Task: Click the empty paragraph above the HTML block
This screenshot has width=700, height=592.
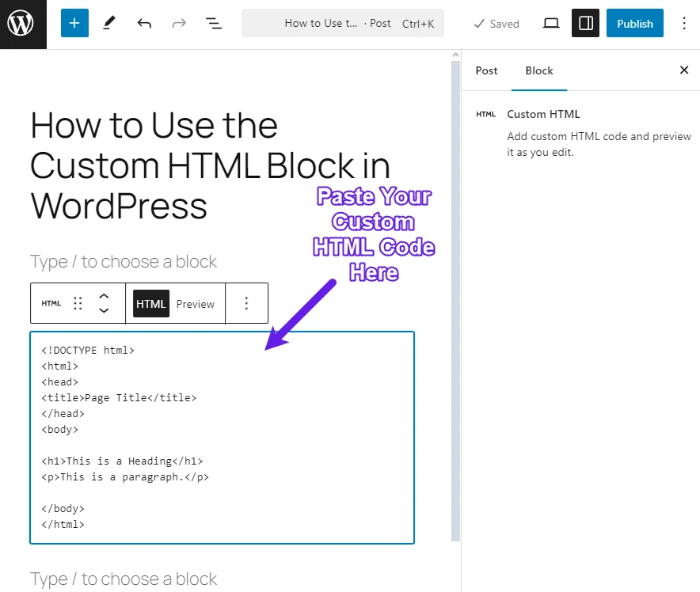Action: (124, 261)
